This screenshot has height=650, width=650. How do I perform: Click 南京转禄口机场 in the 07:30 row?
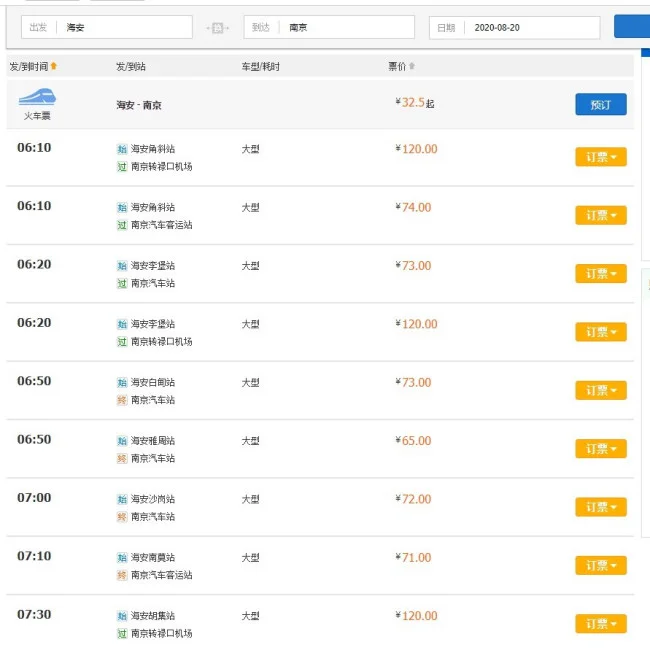pyautogui.click(x=162, y=634)
